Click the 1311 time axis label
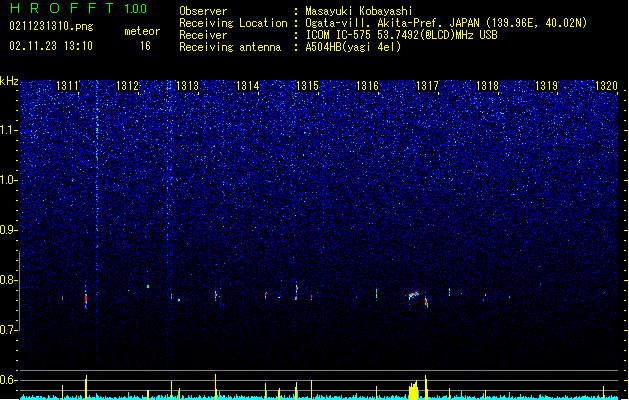Viewport: 629px width, 400px height. (67, 86)
